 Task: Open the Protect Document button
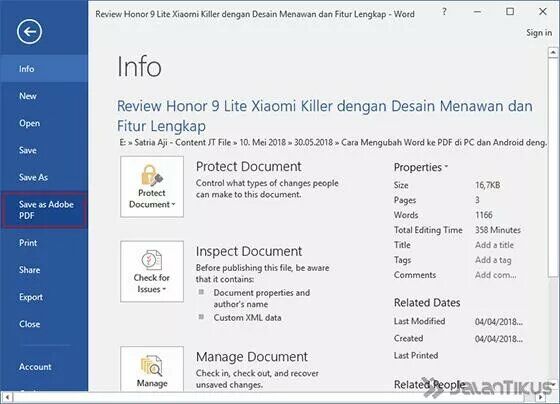[x=152, y=186]
